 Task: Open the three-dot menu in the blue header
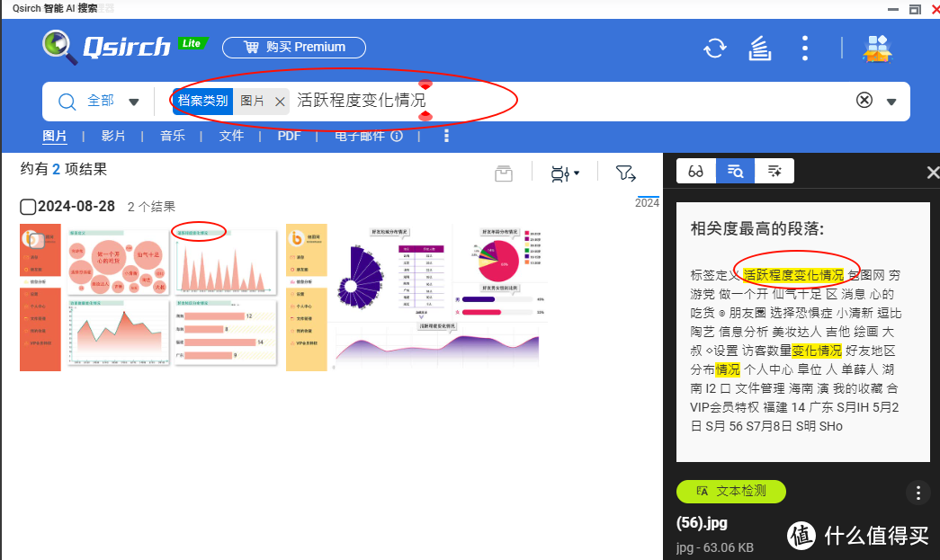click(x=804, y=49)
